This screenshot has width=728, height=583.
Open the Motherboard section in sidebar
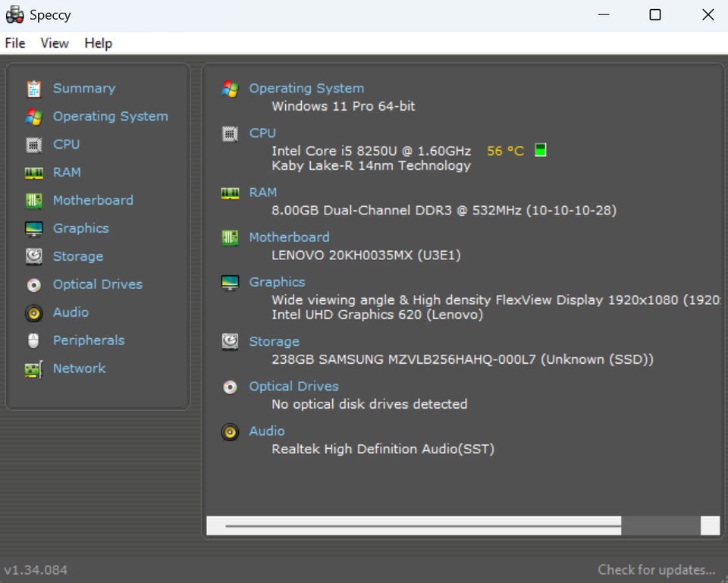tap(93, 200)
